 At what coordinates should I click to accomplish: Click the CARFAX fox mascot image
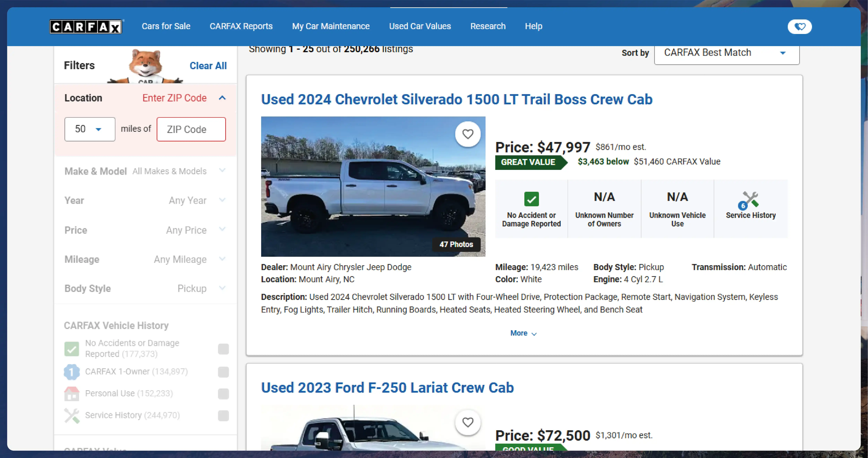pos(146,66)
